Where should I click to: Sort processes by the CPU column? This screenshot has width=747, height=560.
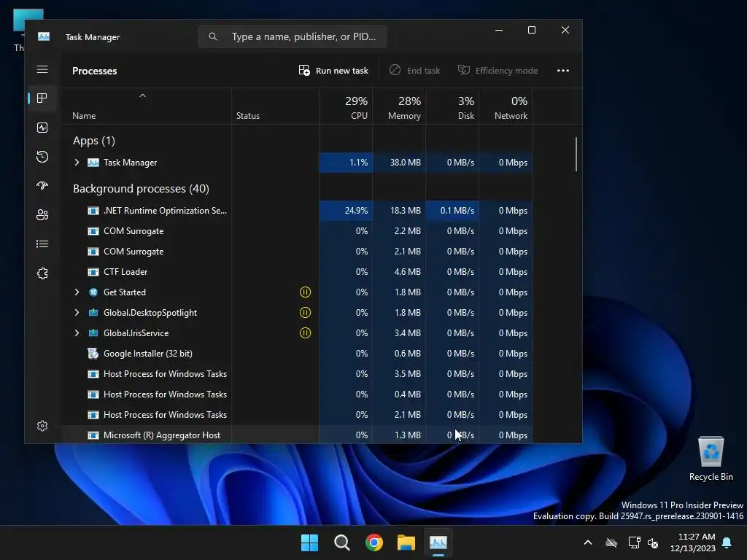[x=346, y=107]
